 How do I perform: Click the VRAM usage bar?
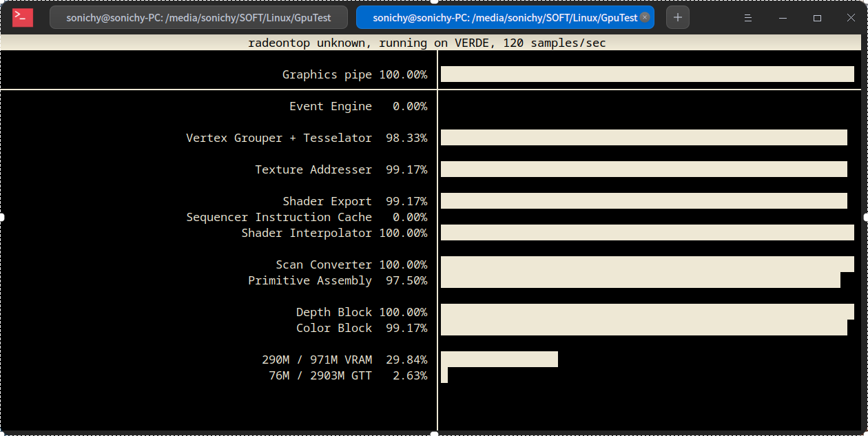(499, 360)
